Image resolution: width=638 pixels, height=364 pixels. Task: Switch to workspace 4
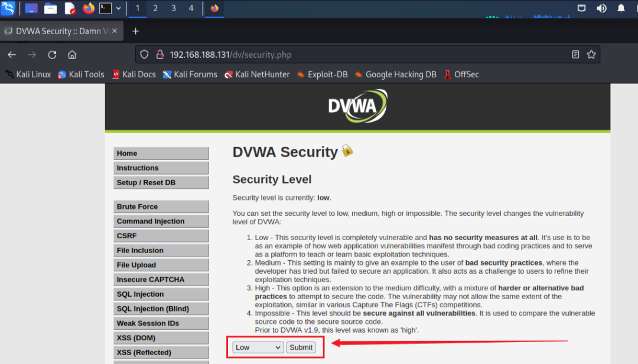(x=191, y=8)
